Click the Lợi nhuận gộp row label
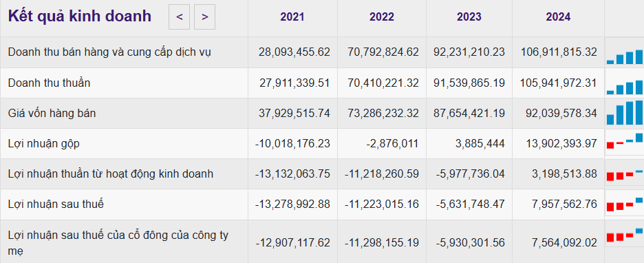The width and height of the screenshot is (644, 263). click(44, 144)
